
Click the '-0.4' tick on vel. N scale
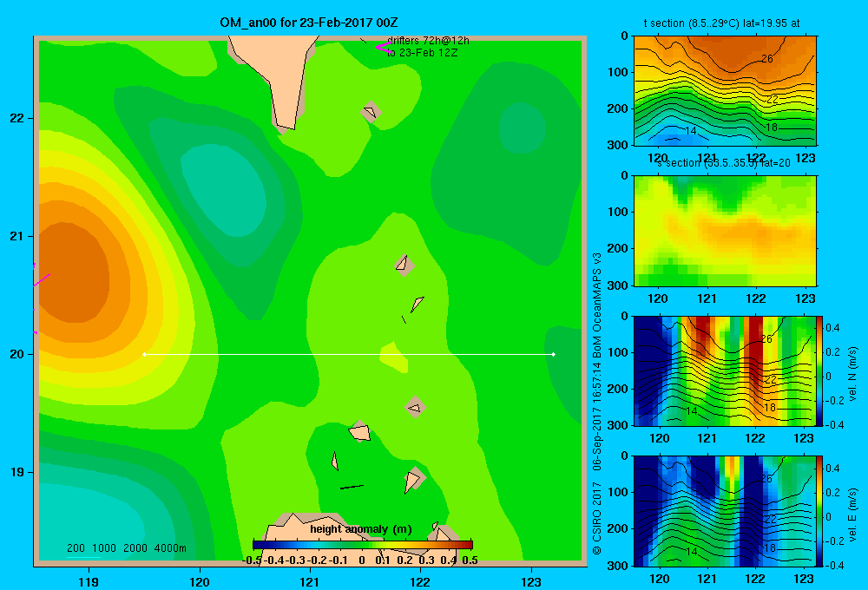click(834, 425)
